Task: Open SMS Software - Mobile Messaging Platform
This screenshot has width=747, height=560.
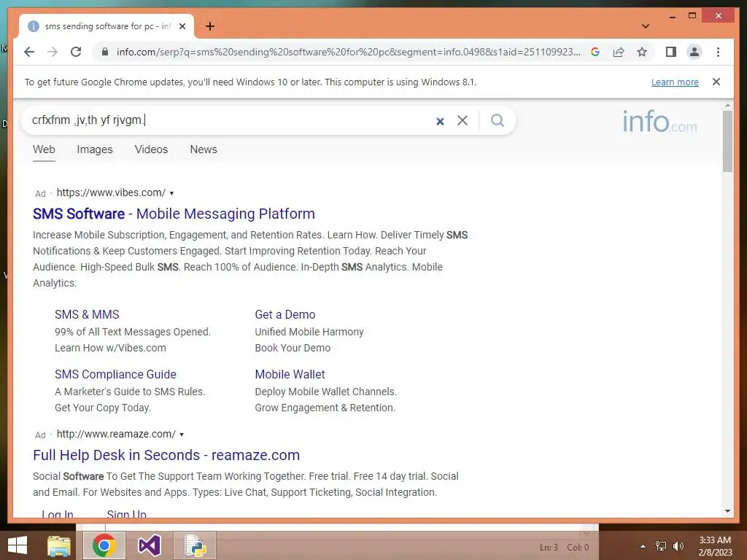Action: 174,214
